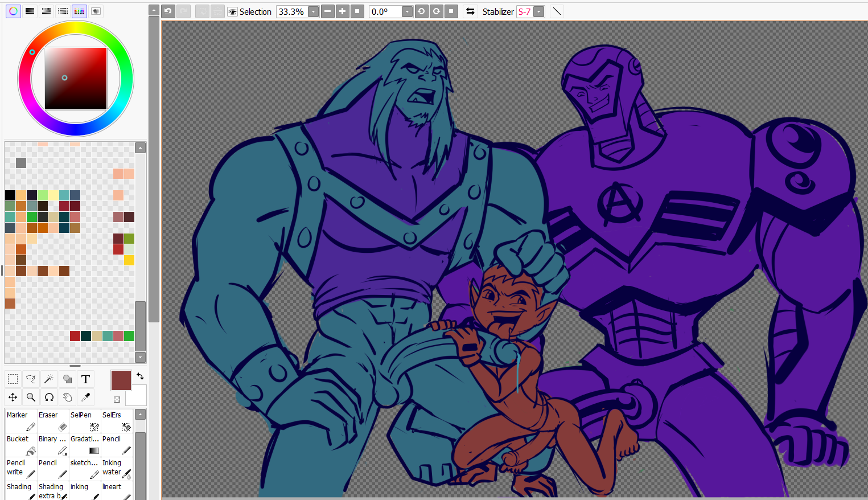This screenshot has height=500, width=868.
Task: Pick the Move tool
Action: pos(13,397)
